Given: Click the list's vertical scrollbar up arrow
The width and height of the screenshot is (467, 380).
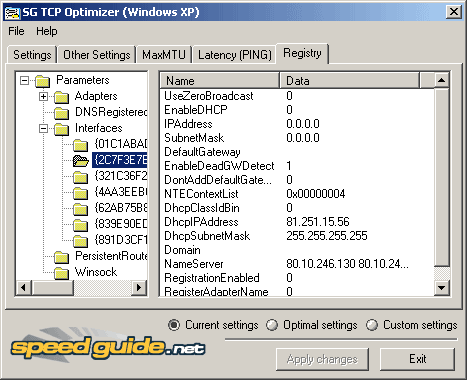Looking at the screenshot, I should coord(442,80).
